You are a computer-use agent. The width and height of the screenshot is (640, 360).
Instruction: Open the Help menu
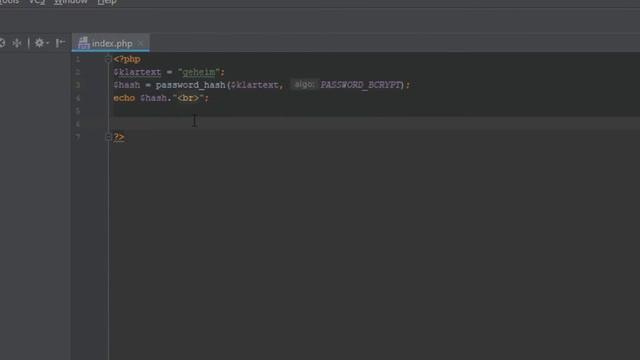[x=107, y=2]
